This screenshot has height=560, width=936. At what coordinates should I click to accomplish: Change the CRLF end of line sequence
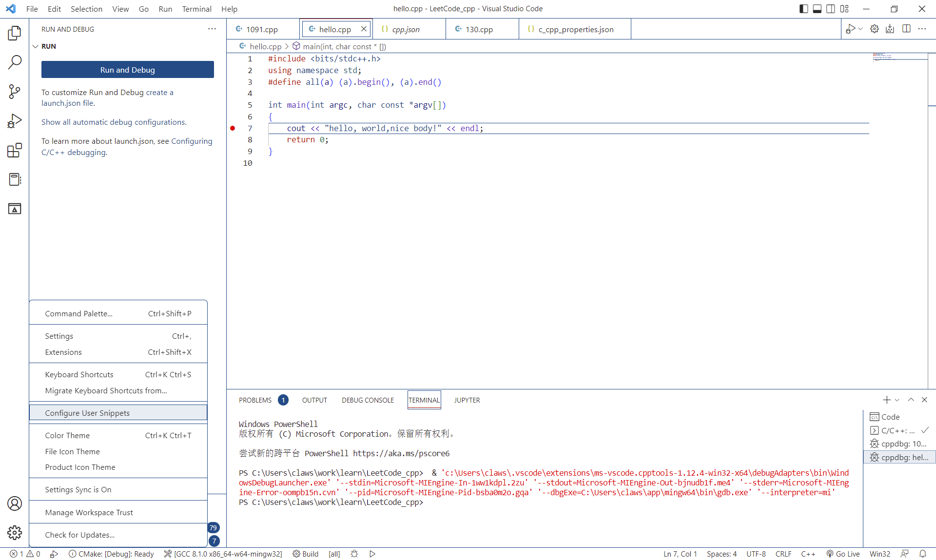[x=783, y=554]
